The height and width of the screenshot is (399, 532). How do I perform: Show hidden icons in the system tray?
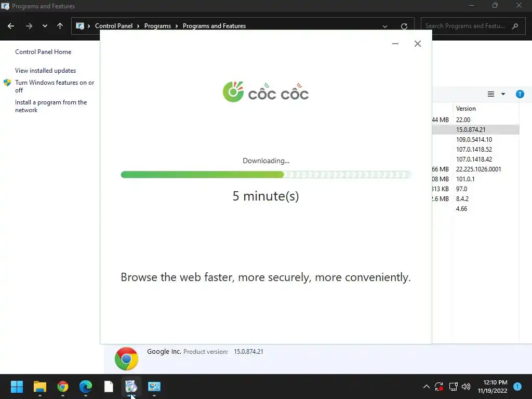coord(427,387)
